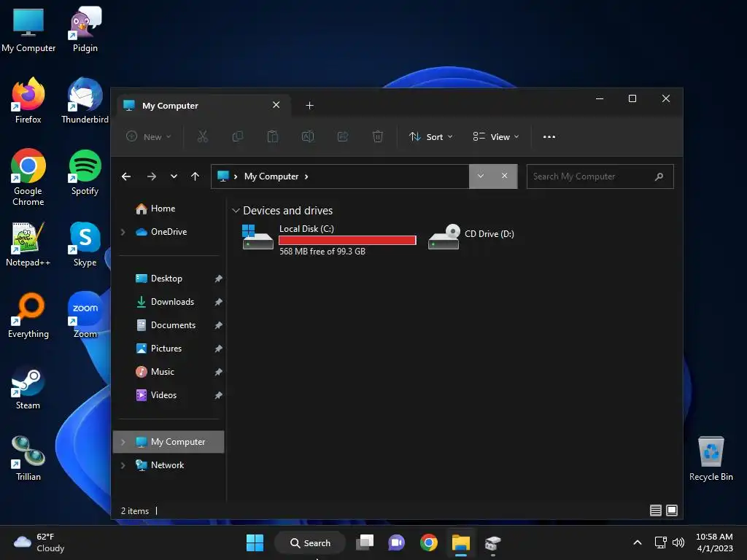747x560 pixels.
Task: Click the Local Disk C: red usage bar
Action: (x=347, y=240)
